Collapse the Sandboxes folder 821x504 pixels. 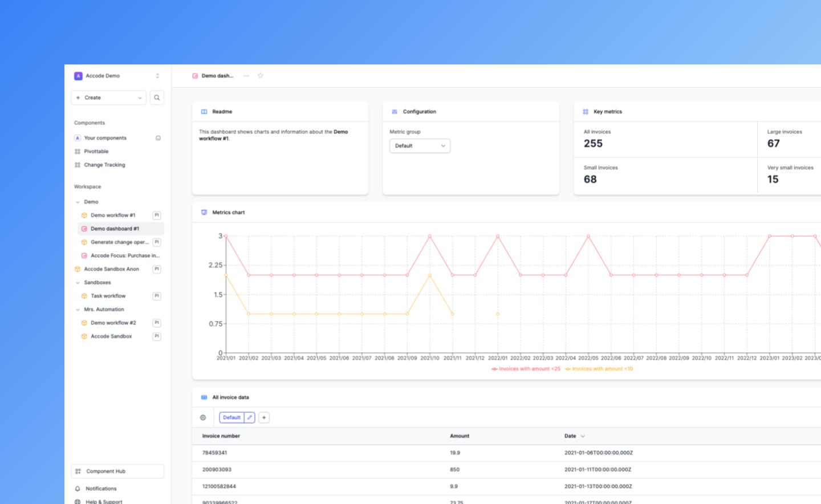pyautogui.click(x=78, y=283)
